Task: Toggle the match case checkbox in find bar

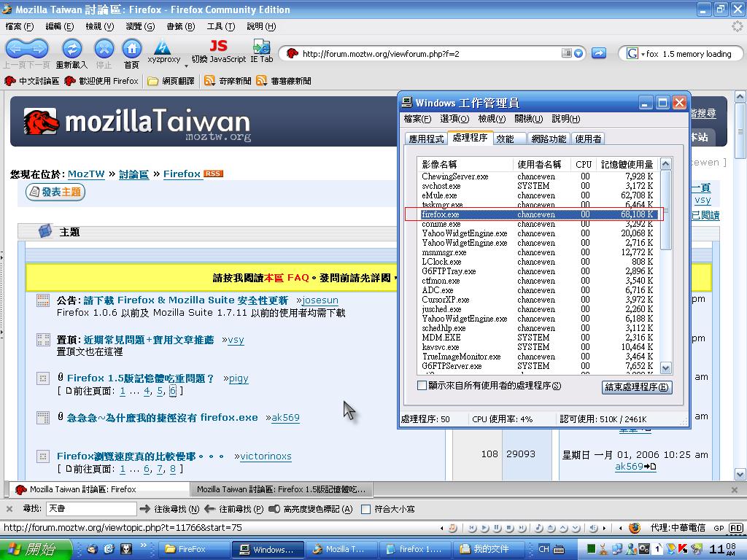Action: (366, 509)
